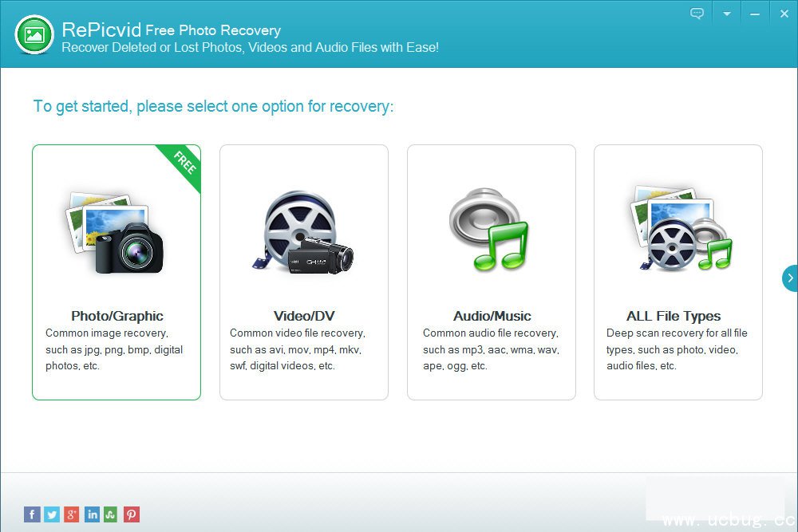Click the LinkedIn share icon

tap(92, 514)
